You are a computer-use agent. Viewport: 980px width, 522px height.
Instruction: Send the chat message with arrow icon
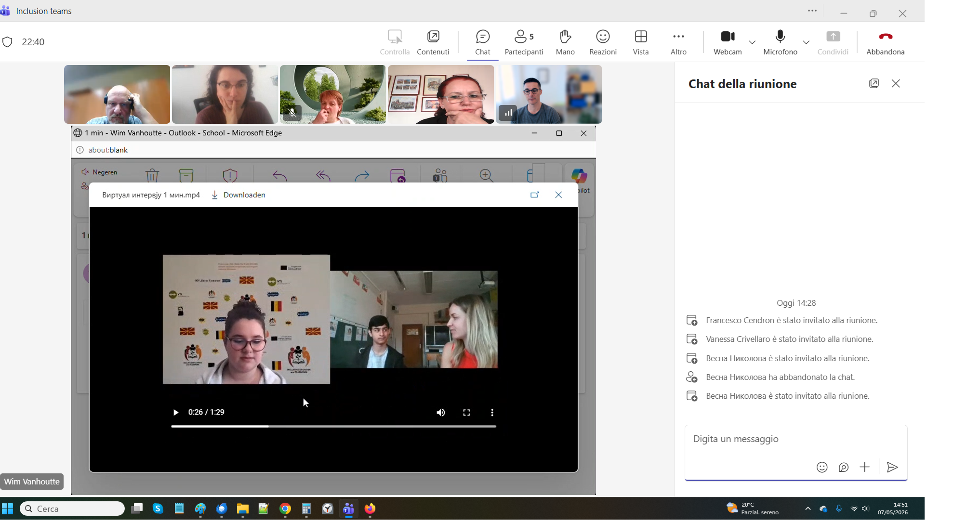892,467
